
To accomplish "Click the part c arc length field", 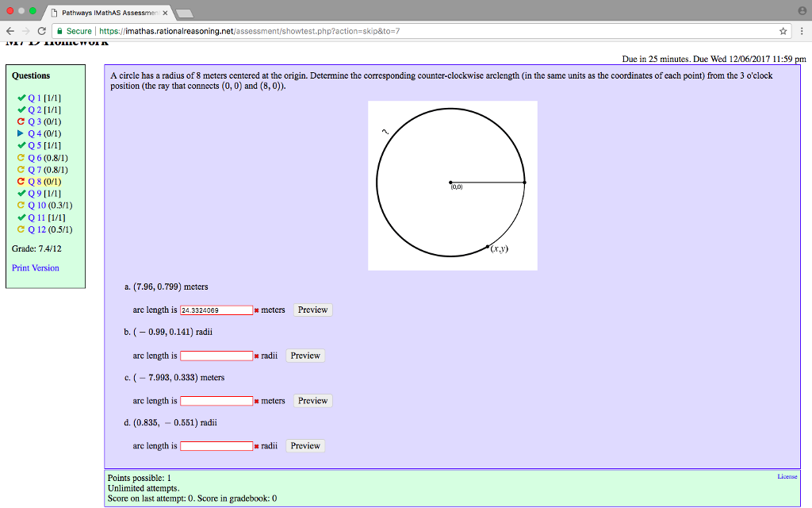I will point(216,401).
